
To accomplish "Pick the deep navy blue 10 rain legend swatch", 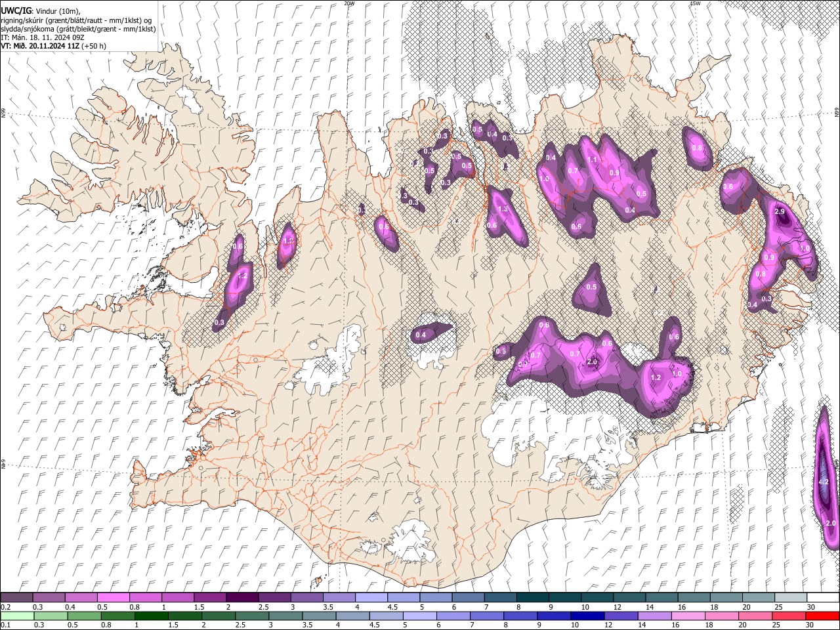I will (587, 616).
